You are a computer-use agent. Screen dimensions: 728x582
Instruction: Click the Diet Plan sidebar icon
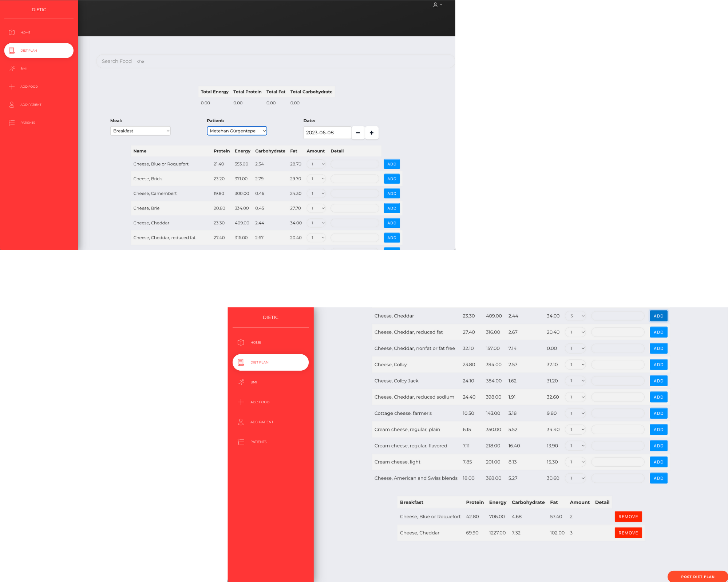[x=12, y=50]
